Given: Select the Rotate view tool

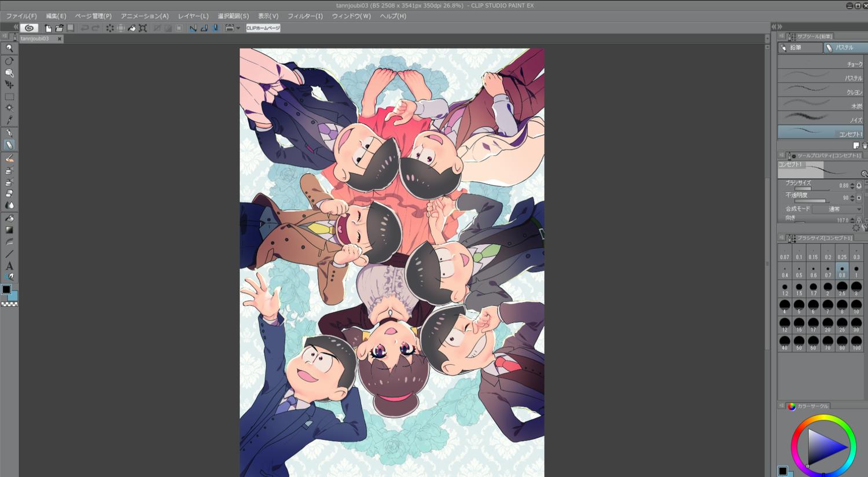Looking at the screenshot, I should pos(9,61).
